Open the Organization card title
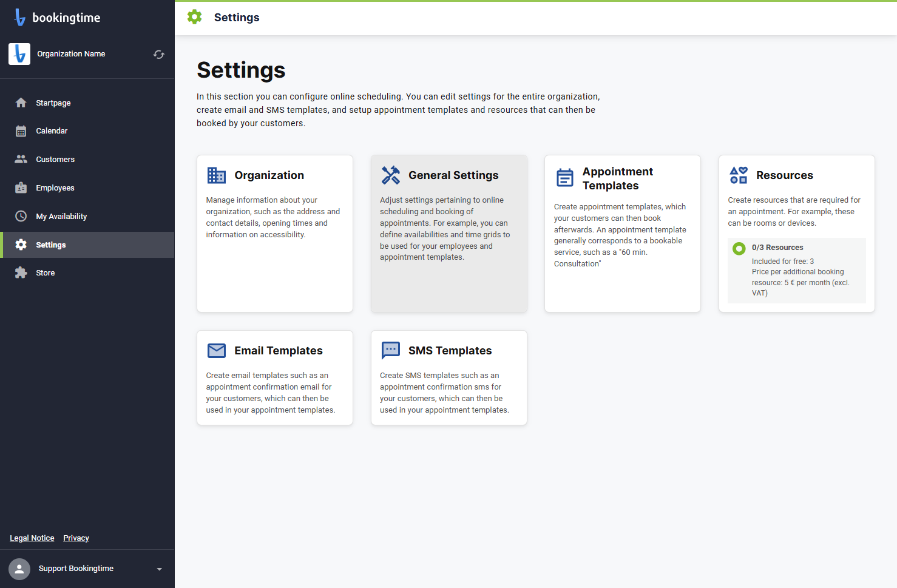This screenshot has height=588, width=897. pos(269,175)
